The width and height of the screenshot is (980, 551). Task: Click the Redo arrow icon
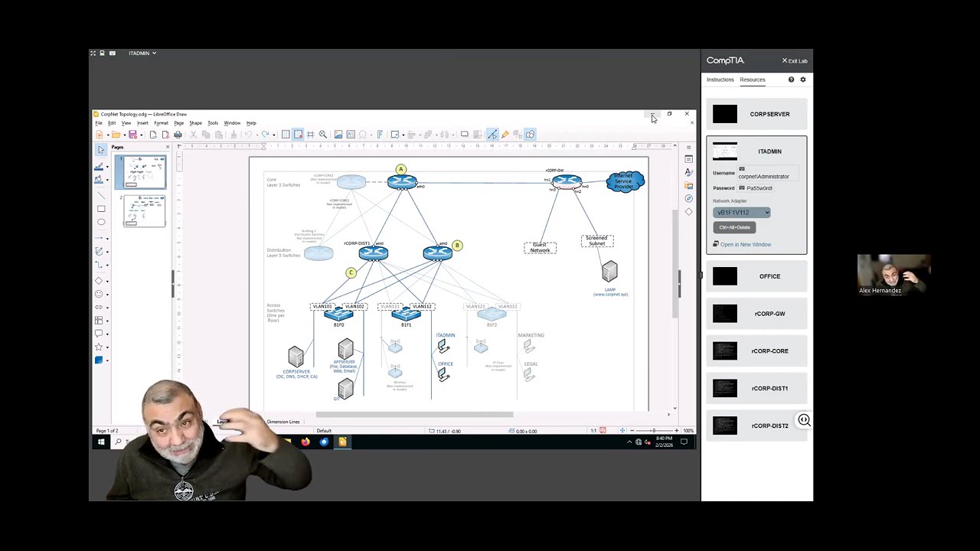(x=265, y=135)
